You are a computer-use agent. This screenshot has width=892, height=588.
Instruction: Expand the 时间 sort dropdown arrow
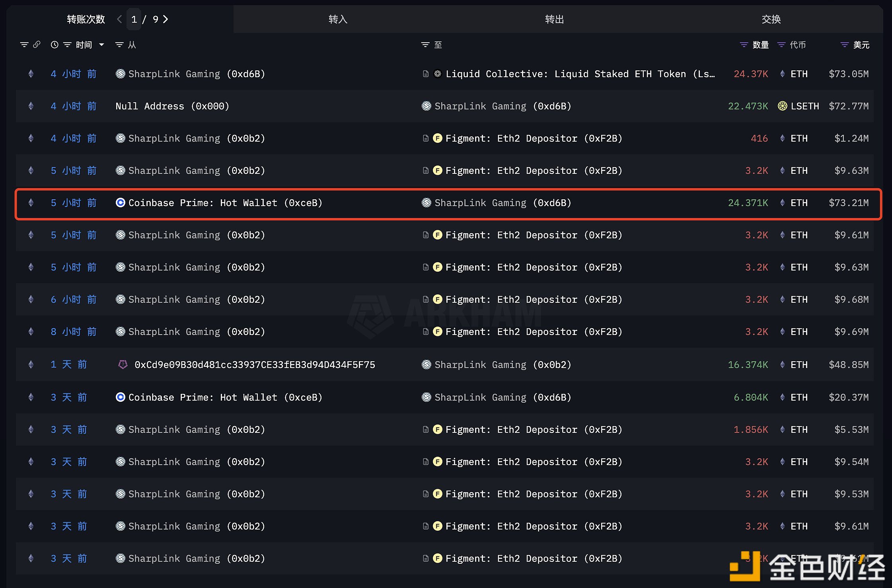(x=101, y=45)
